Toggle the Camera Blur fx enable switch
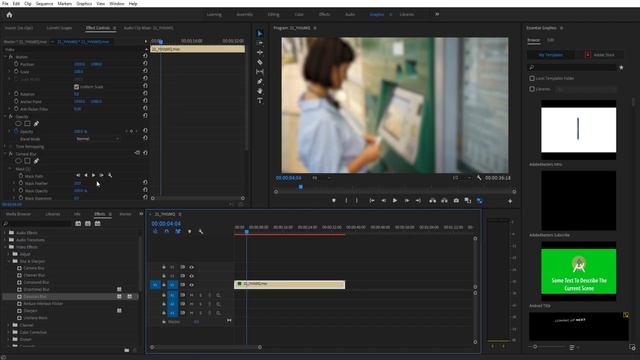Screen dimensions: 640x360 [11, 154]
